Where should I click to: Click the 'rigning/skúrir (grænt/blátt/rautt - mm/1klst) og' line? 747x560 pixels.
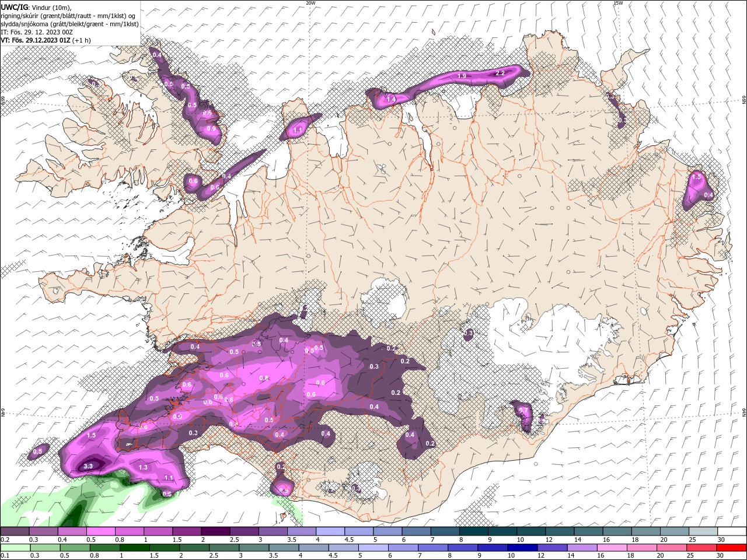click(x=68, y=15)
